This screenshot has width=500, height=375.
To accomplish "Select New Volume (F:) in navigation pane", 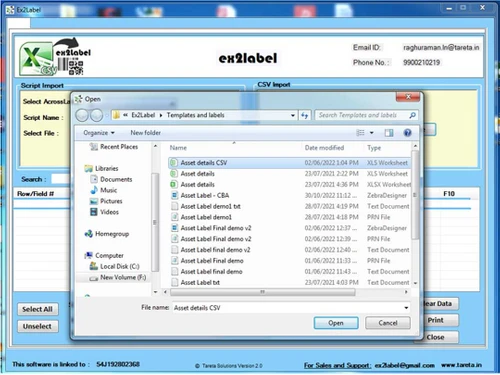I will pyautogui.click(x=114, y=277).
